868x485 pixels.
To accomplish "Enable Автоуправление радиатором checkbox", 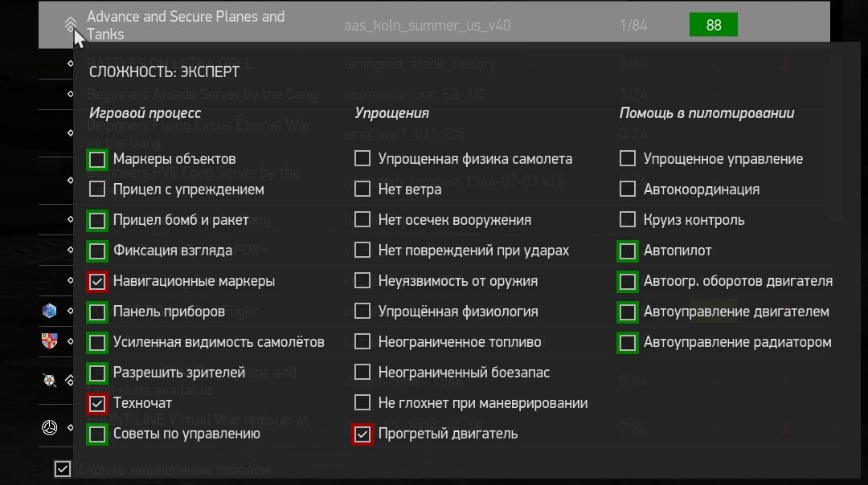I will [628, 342].
